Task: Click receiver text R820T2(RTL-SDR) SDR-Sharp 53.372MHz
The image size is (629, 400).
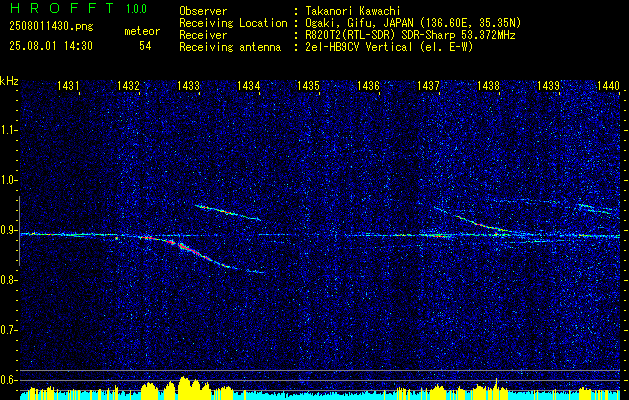Action: (410, 35)
